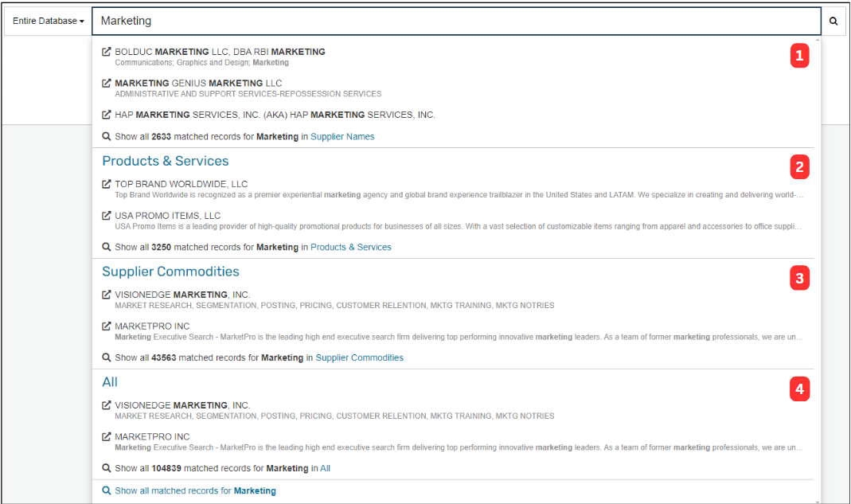Open external link icon for TOP BRAND WORLDWIDE
Screen dimensions: 851x504
pyautogui.click(x=107, y=184)
